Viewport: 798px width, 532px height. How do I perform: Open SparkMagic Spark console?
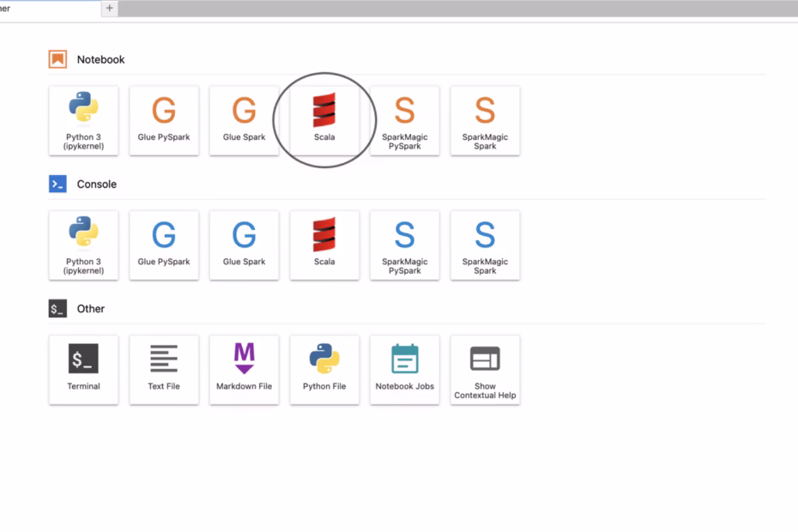(x=485, y=245)
